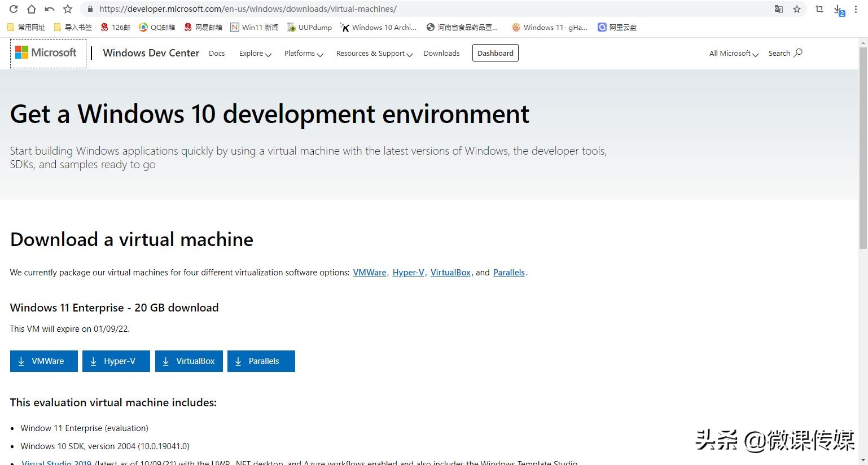Screen dimensions: 868x465
Task: Follow the Hyper-V text link
Action: click(408, 273)
